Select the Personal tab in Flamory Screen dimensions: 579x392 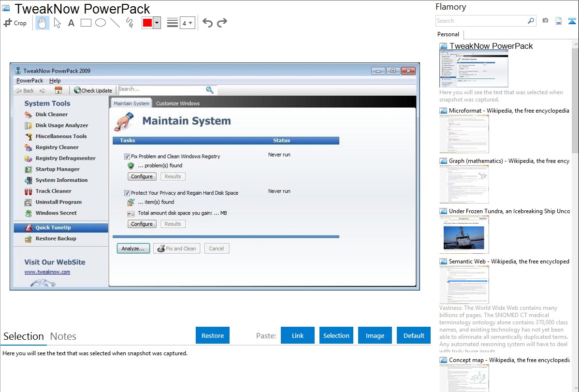[x=448, y=34]
